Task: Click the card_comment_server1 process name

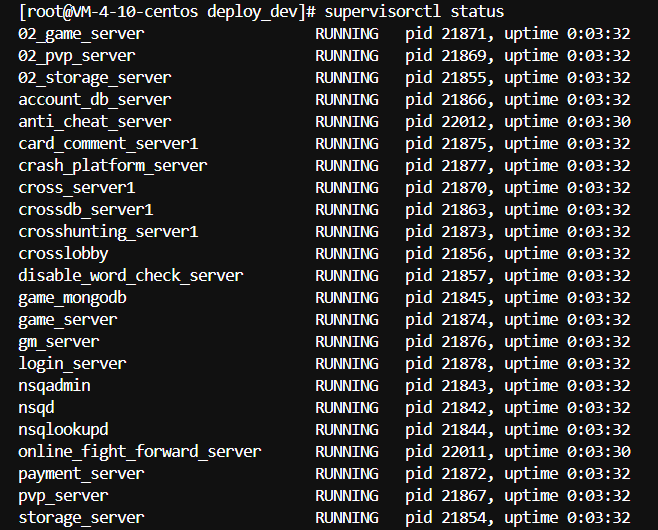Action: click(x=108, y=143)
